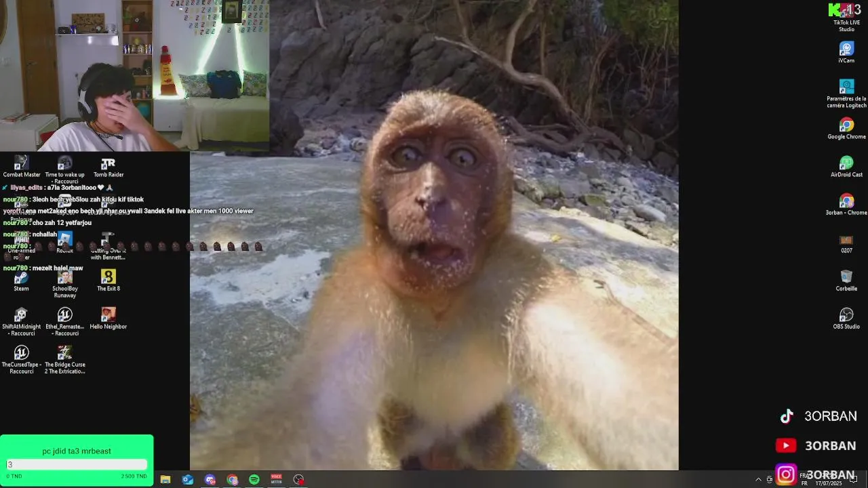868x488 pixels.
Task: Open Google Chrome desktop shortcut
Action: 846,129
